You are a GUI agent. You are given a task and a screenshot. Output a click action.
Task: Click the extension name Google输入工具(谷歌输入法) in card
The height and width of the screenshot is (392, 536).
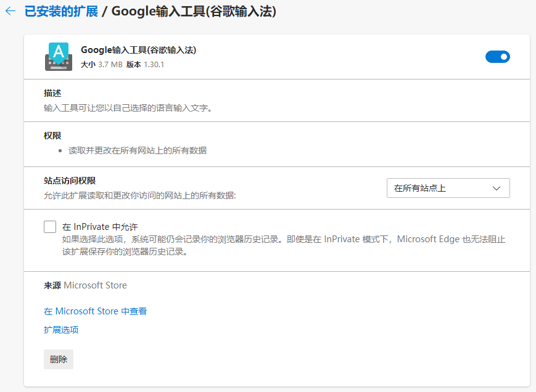click(138, 50)
